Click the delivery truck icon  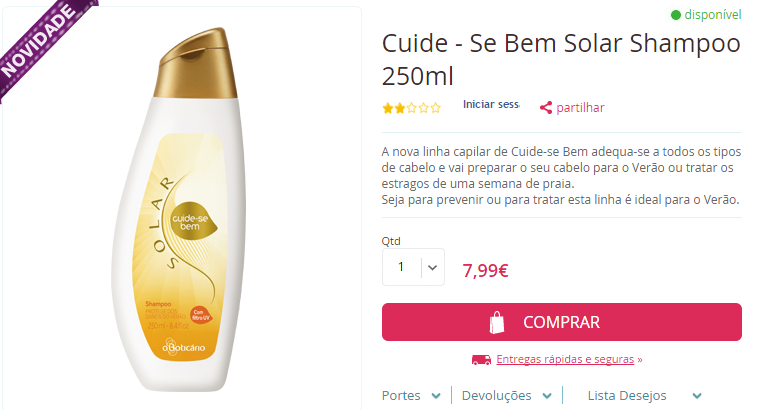tap(481, 360)
